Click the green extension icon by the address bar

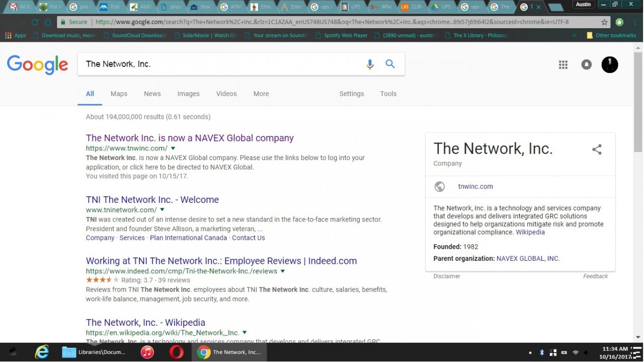tap(619, 22)
